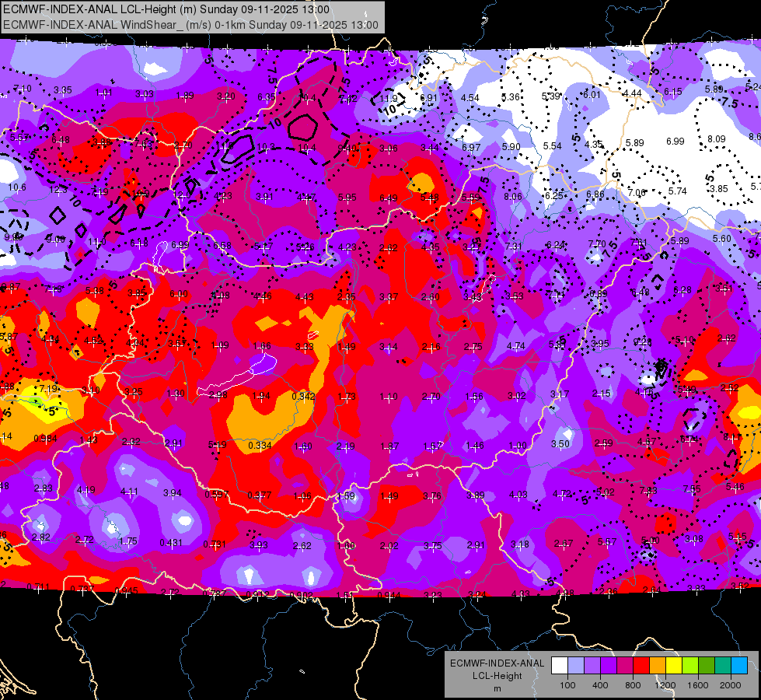Click the 12.3 wind shear grid value
The image size is (761, 700).
[58, 191]
